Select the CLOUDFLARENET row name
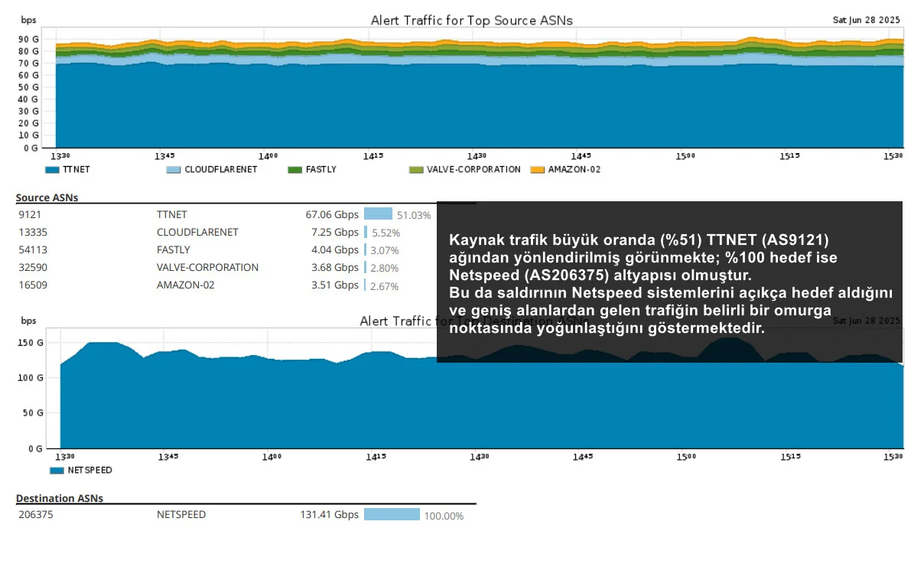 click(x=197, y=232)
